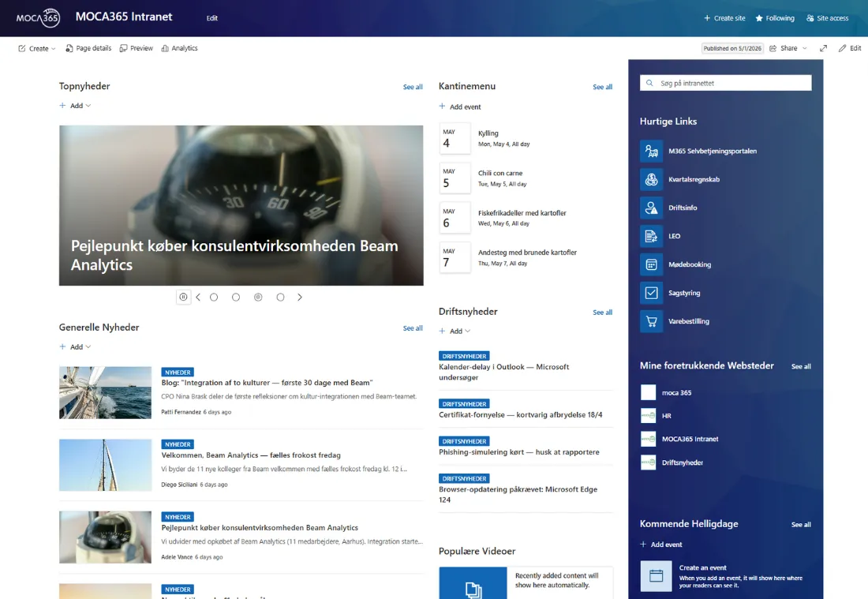
Task: Open the Kvartalsregnskab quick link icon
Action: [x=651, y=179]
